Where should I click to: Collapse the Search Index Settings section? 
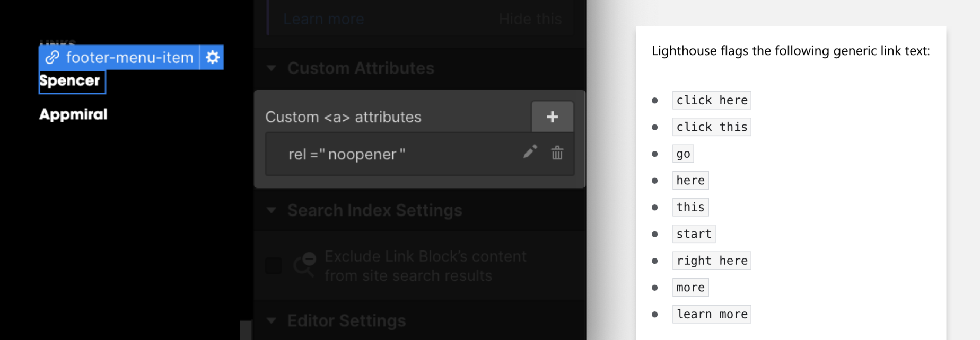(272, 210)
